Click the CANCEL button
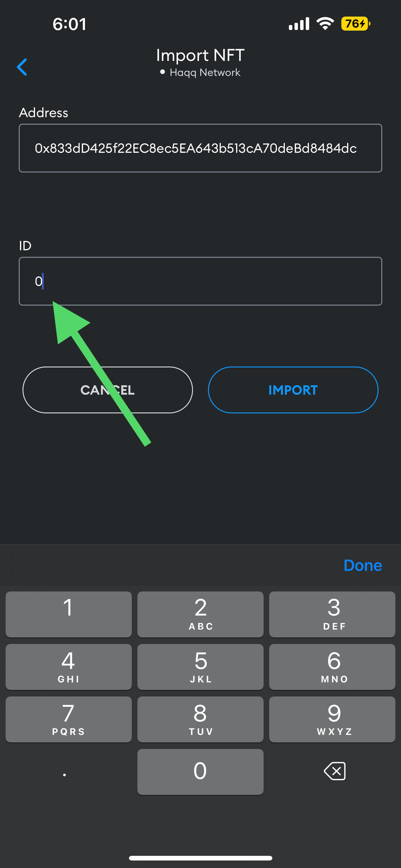401x868 pixels. (107, 390)
